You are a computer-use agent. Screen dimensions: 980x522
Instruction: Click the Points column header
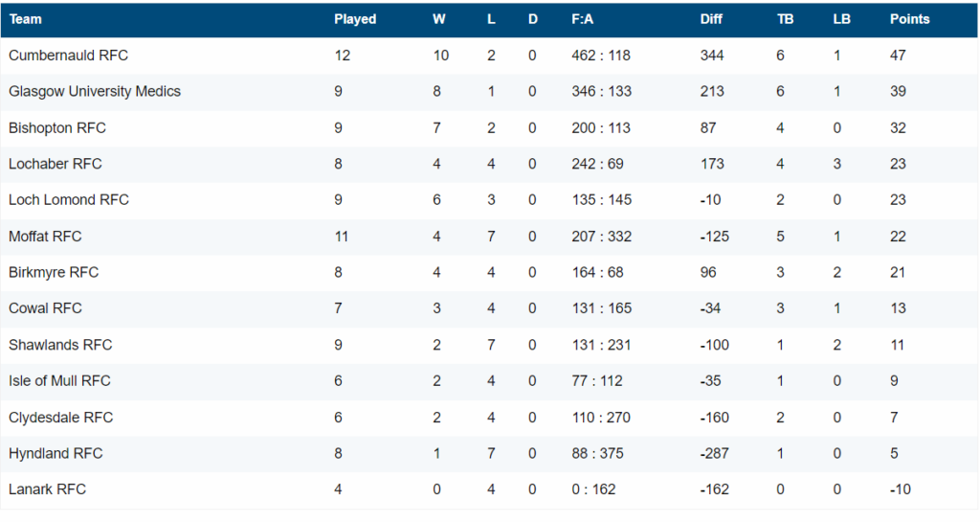(x=909, y=19)
